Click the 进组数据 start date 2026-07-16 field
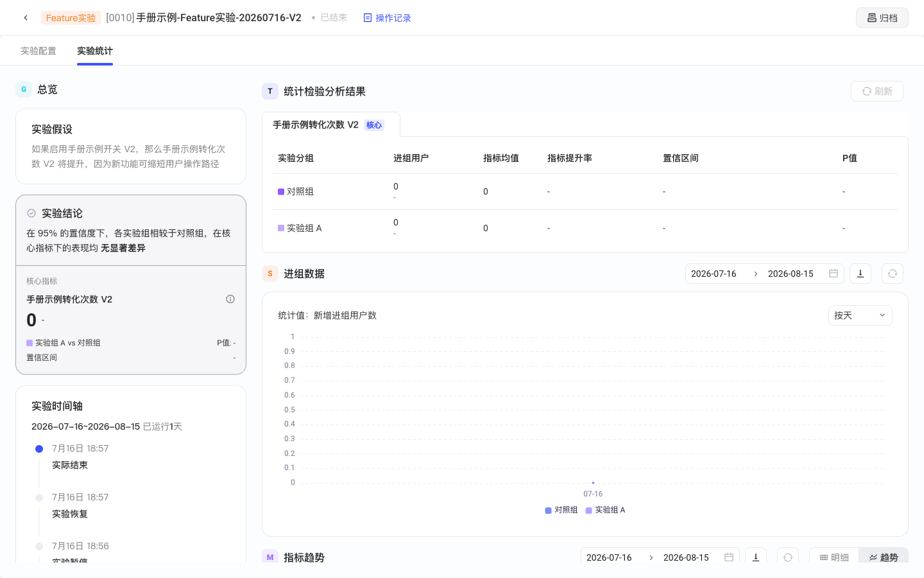 pyautogui.click(x=714, y=274)
